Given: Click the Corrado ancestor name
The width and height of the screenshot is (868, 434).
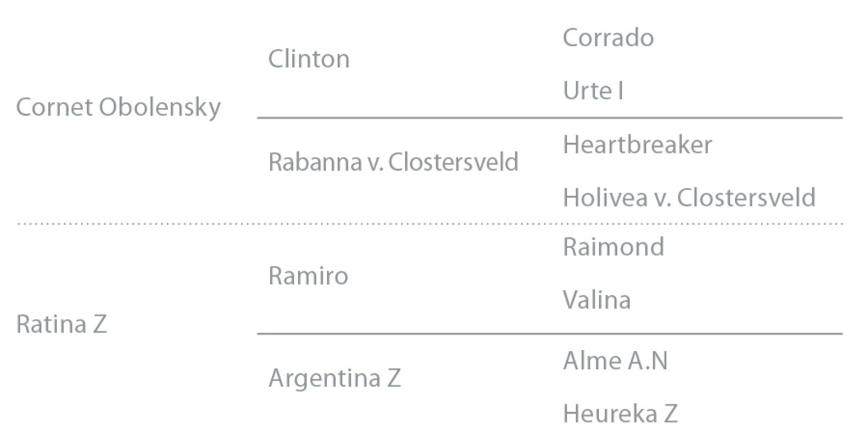Looking at the screenshot, I should tap(608, 38).
